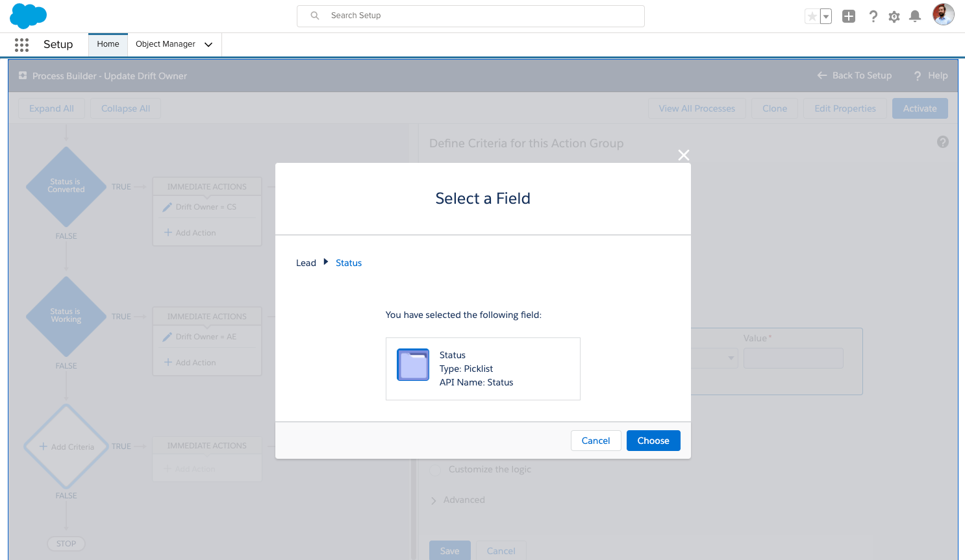Open the Object Manager tab
Image resolution: width=965 pixels, height=560 pixels.
(166, 44)
